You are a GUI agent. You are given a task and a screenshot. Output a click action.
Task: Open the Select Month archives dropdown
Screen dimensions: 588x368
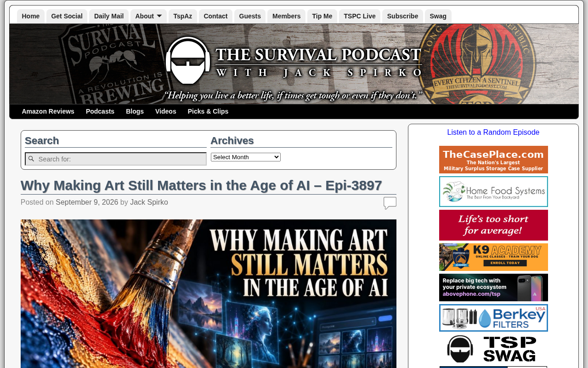(x=246, y=157)
